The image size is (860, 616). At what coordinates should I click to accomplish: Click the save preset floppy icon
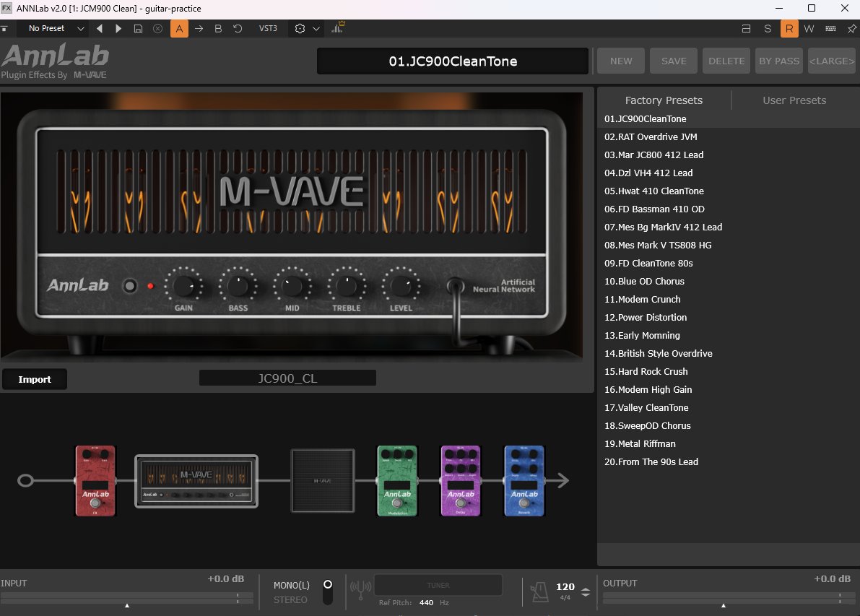pos(138,28)
